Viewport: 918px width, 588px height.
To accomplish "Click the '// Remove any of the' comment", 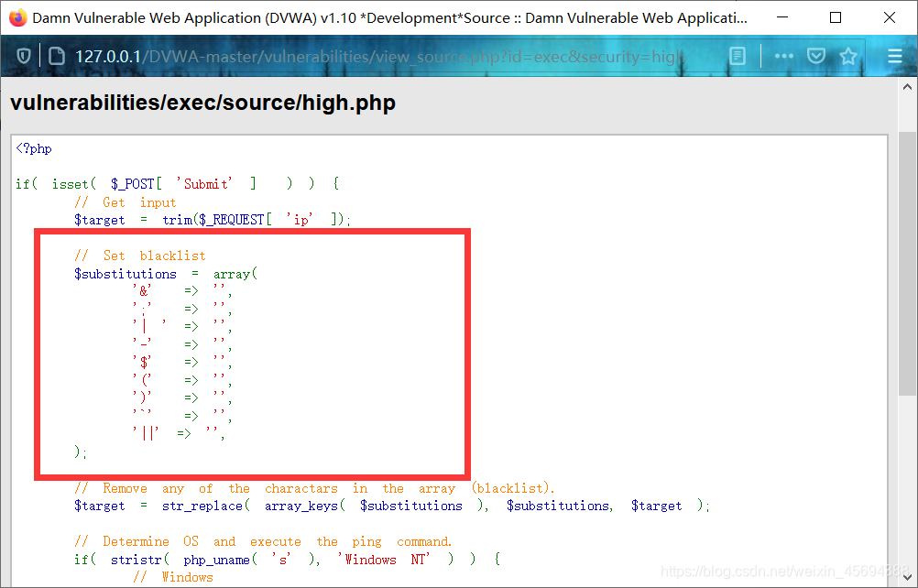I will click(314, 488).
